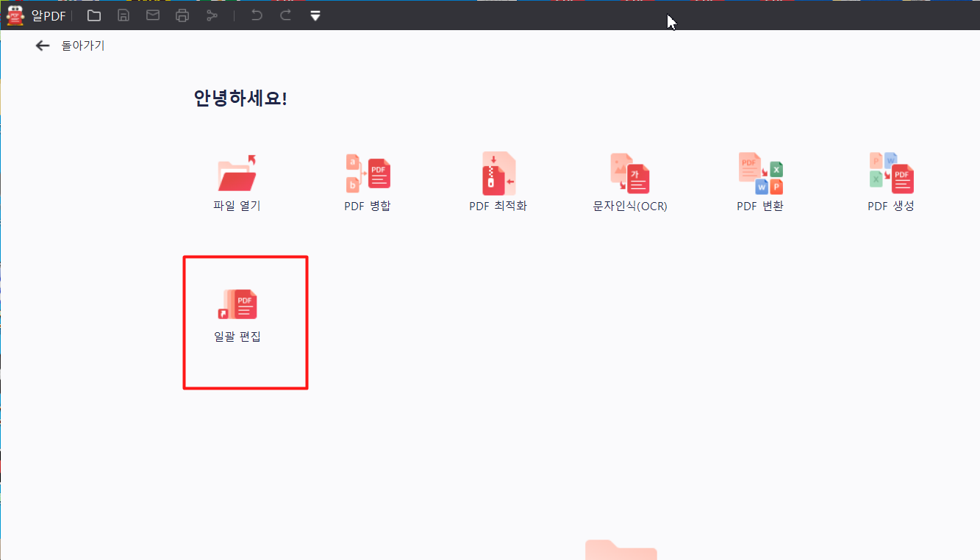Click the 일괄 편집 label

(x=237, y=337)
